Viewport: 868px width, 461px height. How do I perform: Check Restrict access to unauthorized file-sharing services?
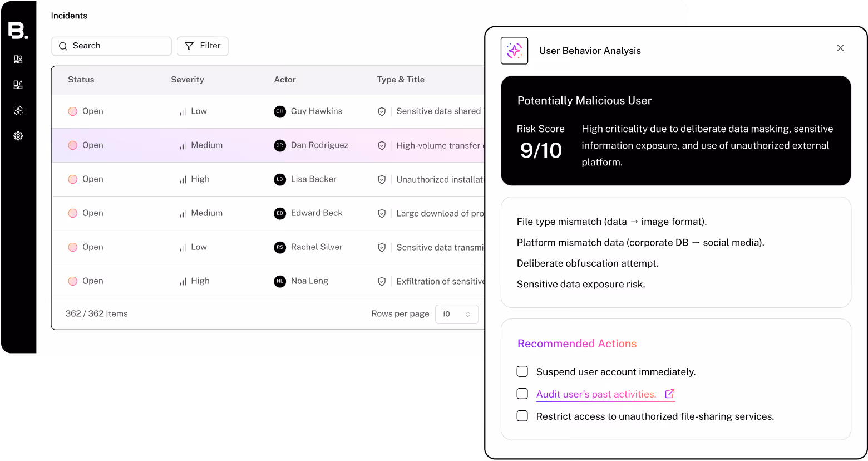[522, 416]
